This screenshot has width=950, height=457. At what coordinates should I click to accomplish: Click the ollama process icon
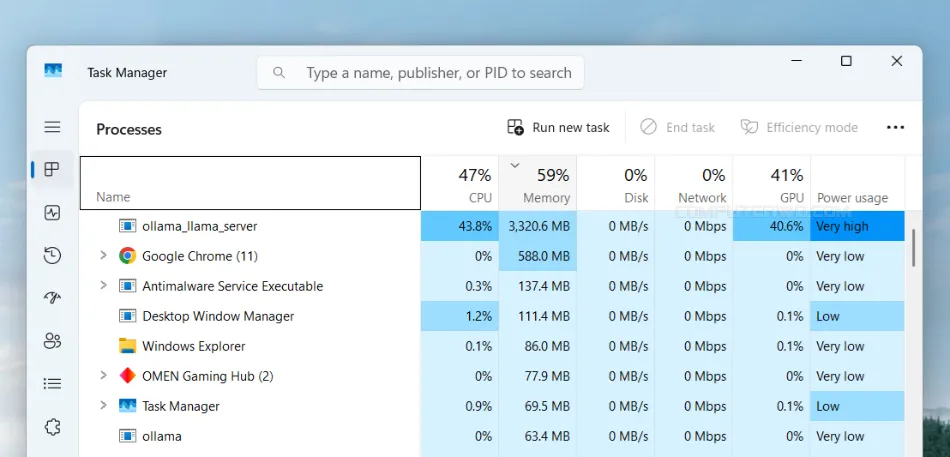[127, 436]
